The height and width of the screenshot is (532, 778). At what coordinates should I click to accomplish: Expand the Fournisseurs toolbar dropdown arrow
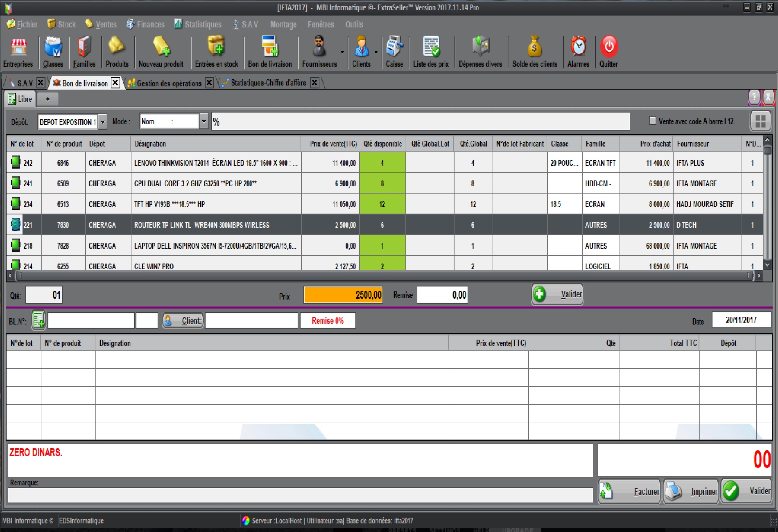point(342,52)
